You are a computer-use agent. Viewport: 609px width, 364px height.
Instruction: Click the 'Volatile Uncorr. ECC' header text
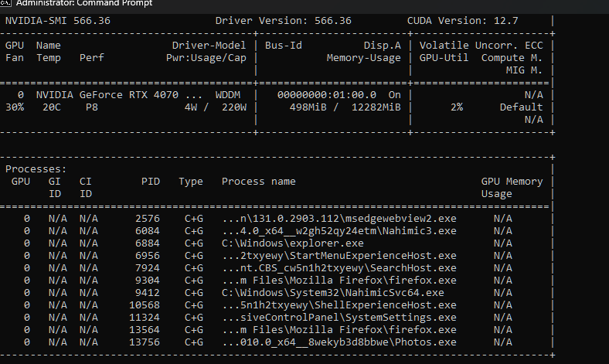(481, 46)
